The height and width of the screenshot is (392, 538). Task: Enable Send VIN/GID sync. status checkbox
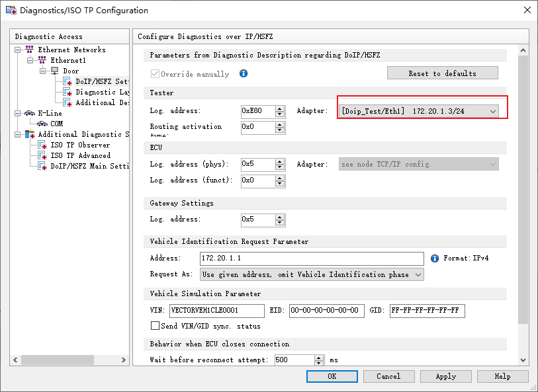click(155, 325)
